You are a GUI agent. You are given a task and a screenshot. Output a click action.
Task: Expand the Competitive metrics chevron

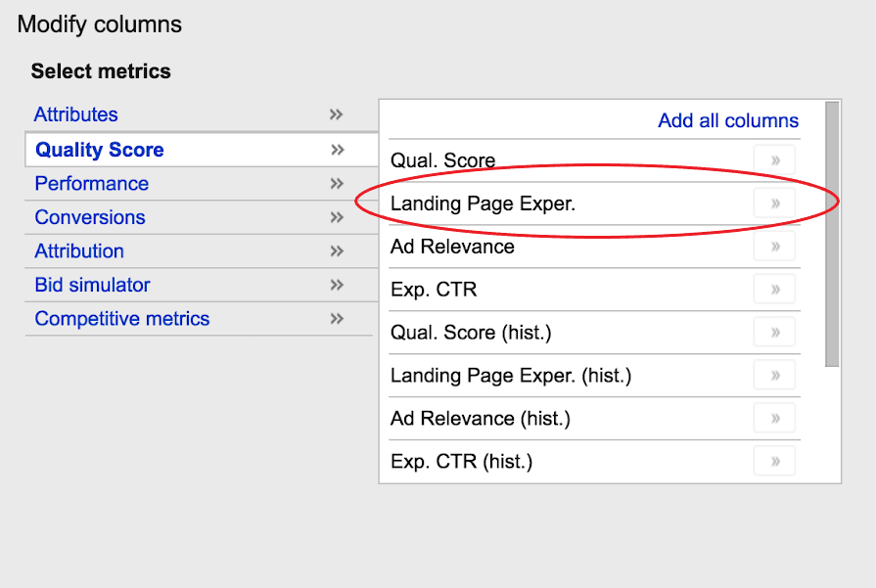tap(336, 318)
